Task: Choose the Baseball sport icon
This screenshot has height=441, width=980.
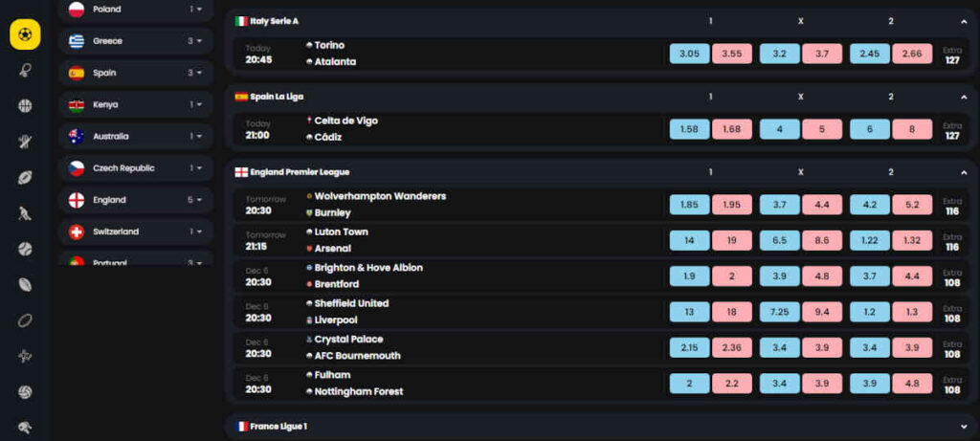Action: [x=25, y=250]
